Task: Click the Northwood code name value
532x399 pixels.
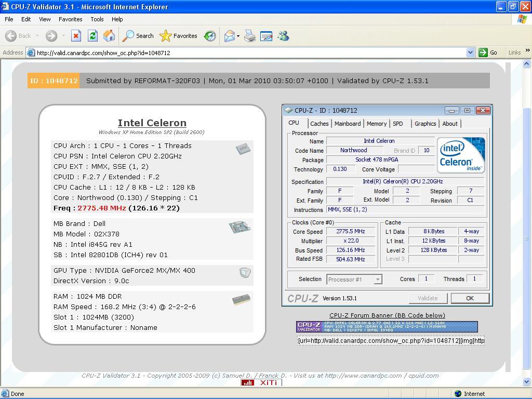Action: coord(353,150)
